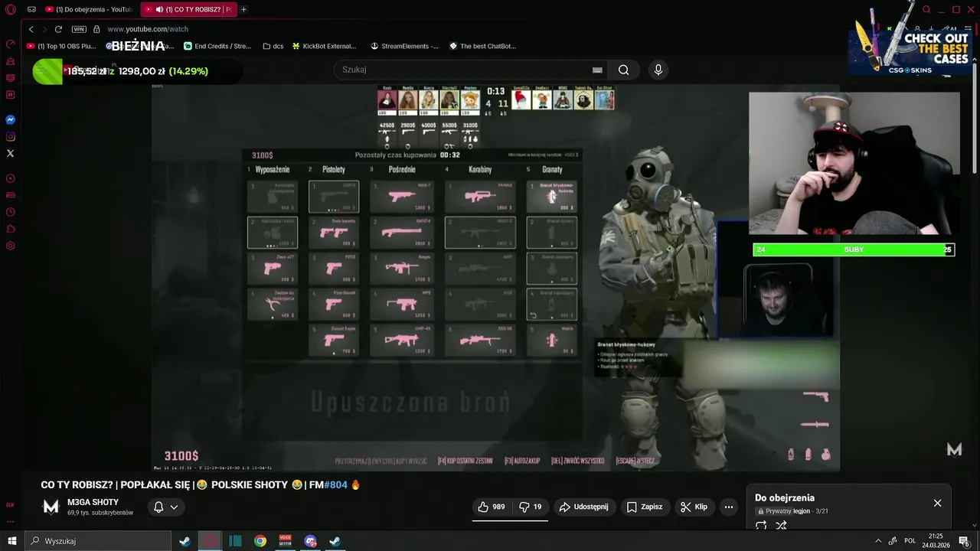This screenshot has width=980, height=551.
Task: Open X (Twitter) from the Opera sidebar
Action: coord(11,154)
